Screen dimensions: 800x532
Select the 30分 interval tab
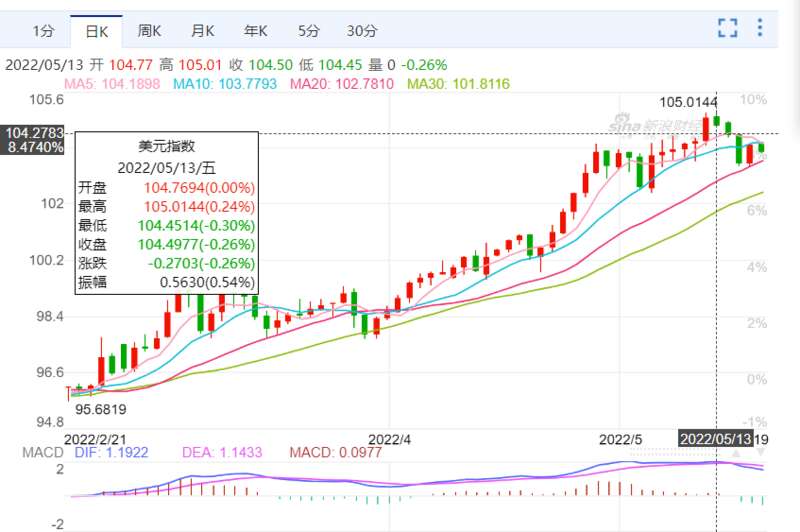tap(362, 31)
